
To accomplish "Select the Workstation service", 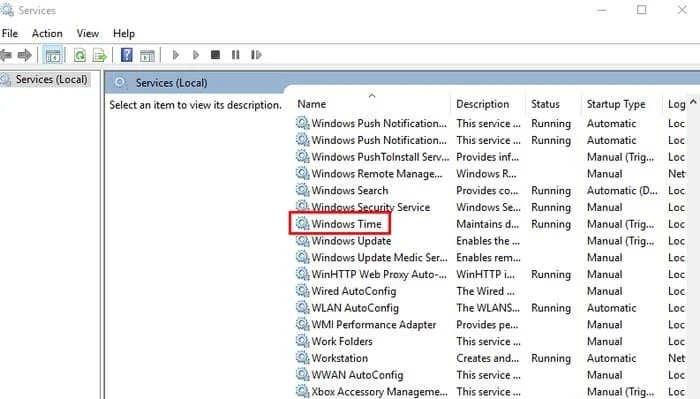I will pyautogui.click(x=340, y=358).
